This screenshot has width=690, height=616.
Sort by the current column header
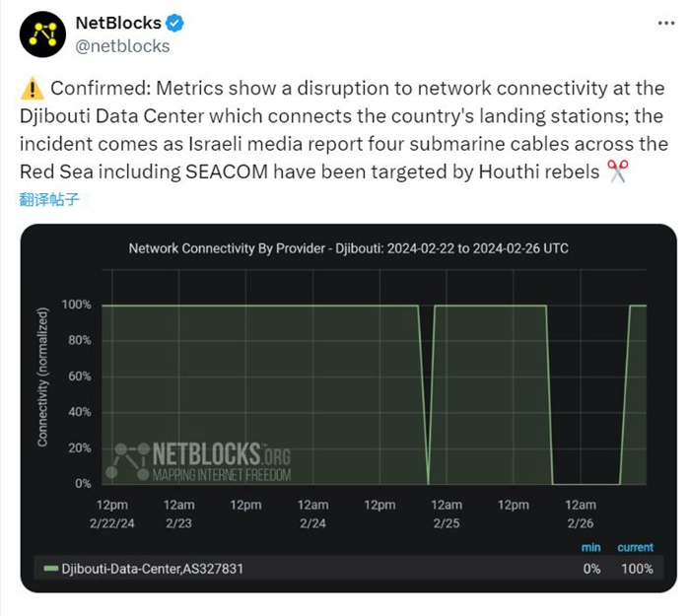[x=635, y=547]
